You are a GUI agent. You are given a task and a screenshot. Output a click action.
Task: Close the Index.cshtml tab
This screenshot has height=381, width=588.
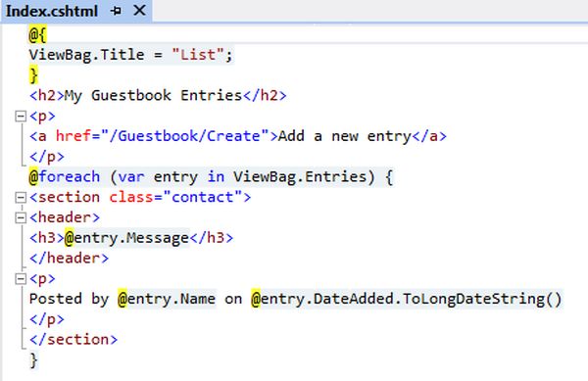(x=139, y=11)
